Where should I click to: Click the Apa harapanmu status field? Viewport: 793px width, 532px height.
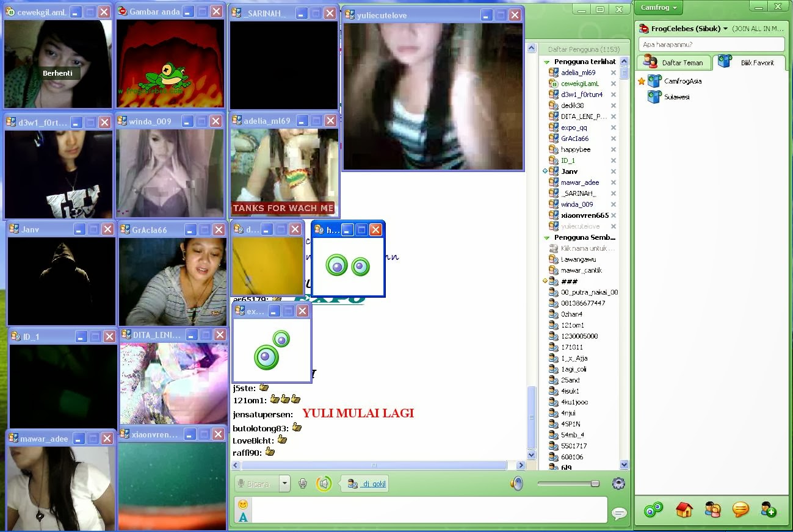point(711,45)
